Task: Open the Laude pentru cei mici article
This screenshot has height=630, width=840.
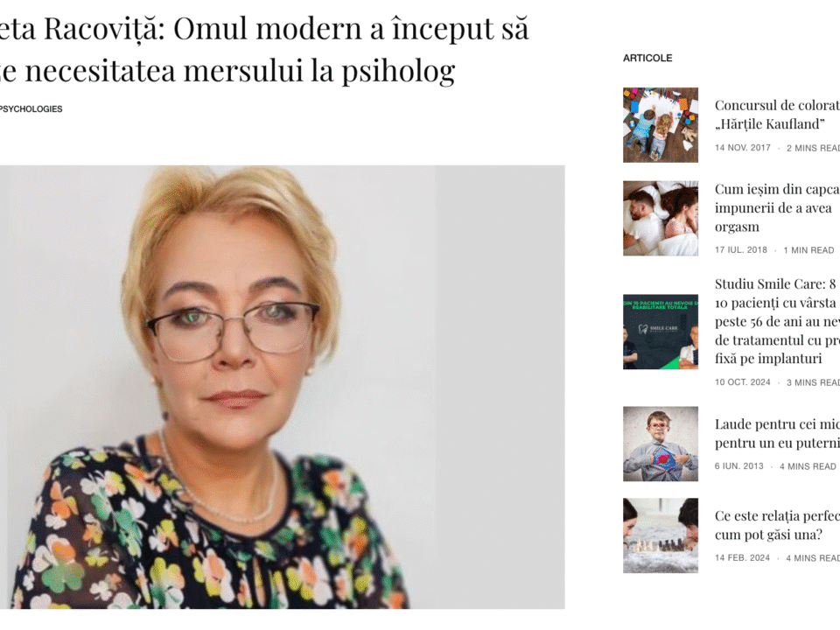Action: (777, 433)
